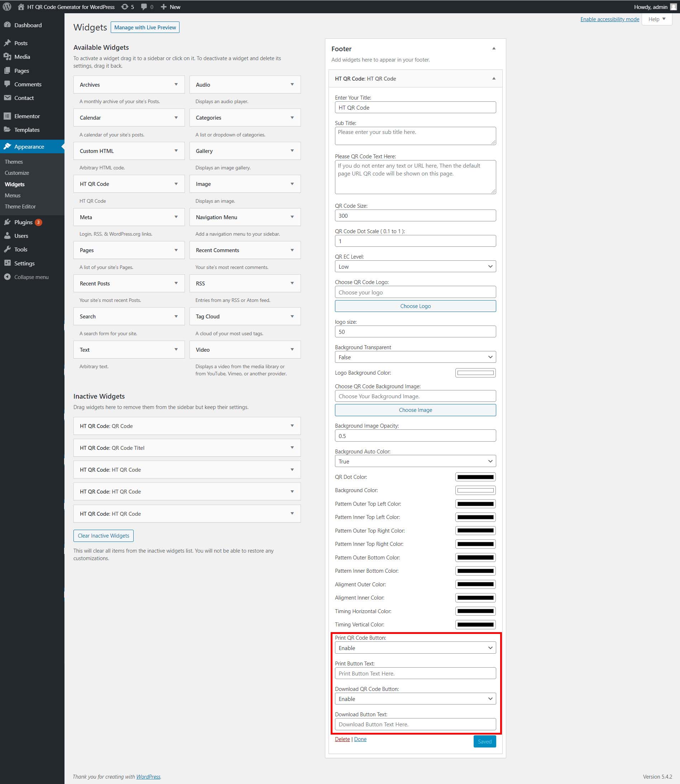
Task: Click the Background Image Opacity field
Action: (415, 436)
